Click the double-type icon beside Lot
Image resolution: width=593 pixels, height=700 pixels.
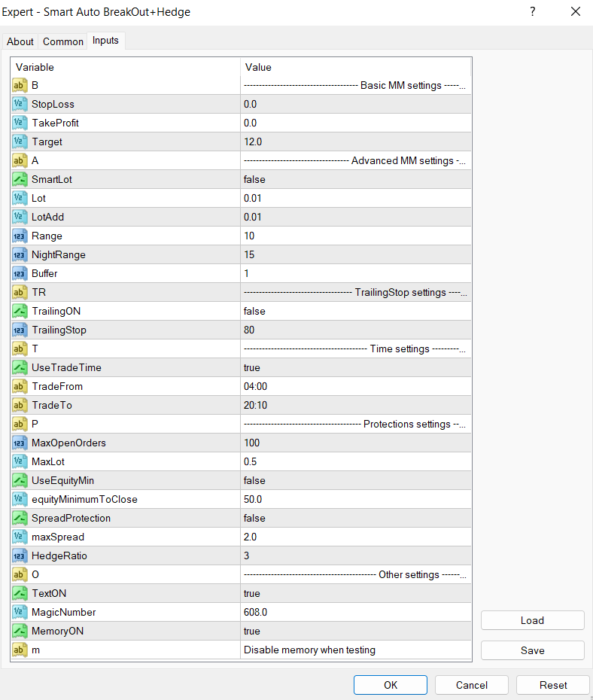[x=20, y=198]
